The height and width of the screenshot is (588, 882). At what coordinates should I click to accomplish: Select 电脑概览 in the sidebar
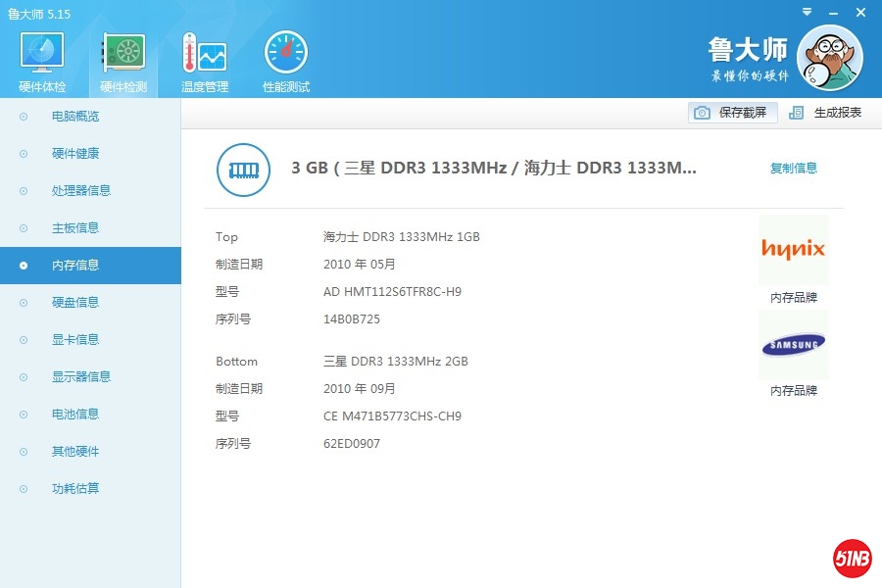pyautogui.click(x=75, y=117)
